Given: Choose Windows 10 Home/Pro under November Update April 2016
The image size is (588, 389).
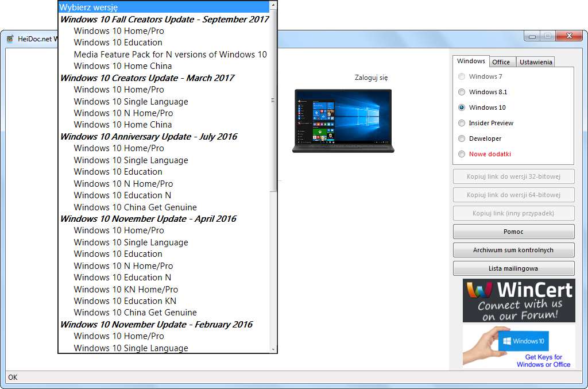Looking at the screenshot, I should (x=164, y=230).
